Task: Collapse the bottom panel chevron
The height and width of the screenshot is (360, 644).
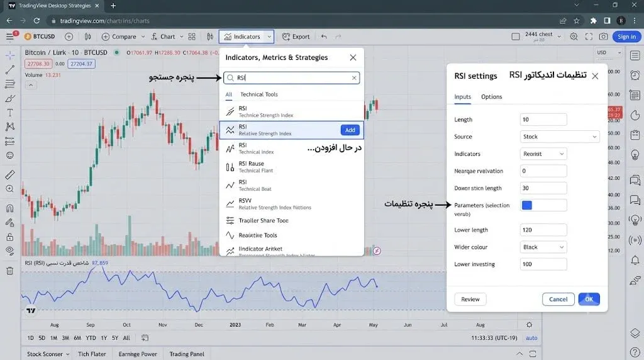Action: point(519,354)
